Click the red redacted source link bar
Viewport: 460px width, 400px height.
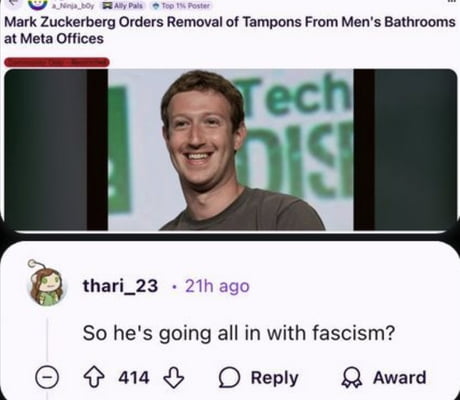pos(57,62)
